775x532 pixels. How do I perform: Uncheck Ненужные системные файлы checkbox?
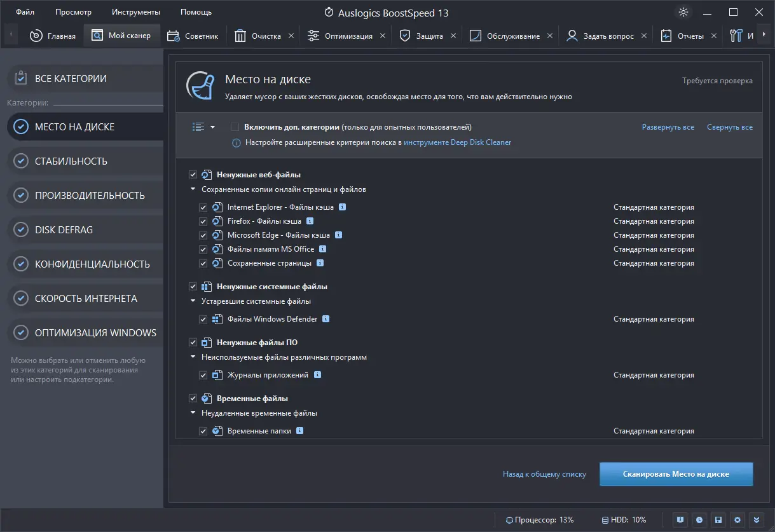(193, 287)
